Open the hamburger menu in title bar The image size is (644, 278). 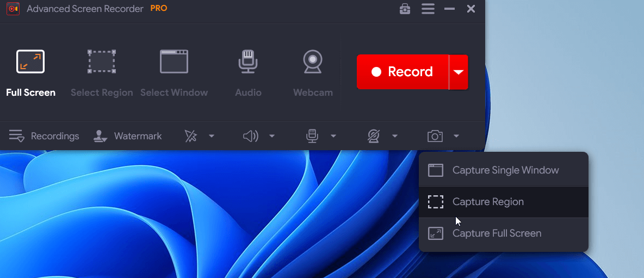[x=428, y=9]
